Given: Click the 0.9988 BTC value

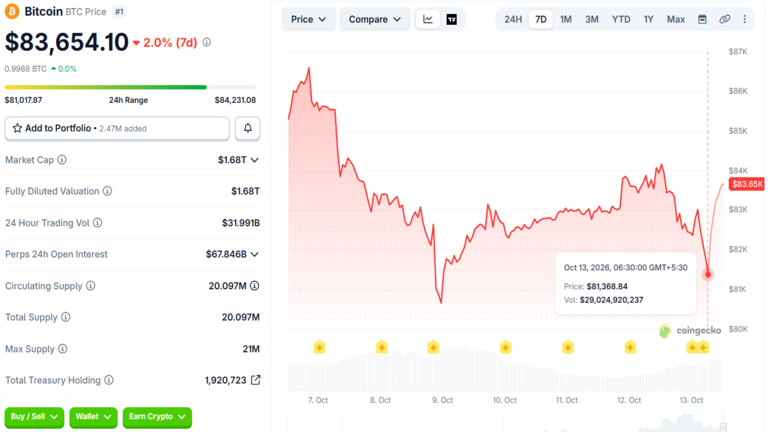Looking at the screenshot, I should pyautogui.click(x=25, y=69).
